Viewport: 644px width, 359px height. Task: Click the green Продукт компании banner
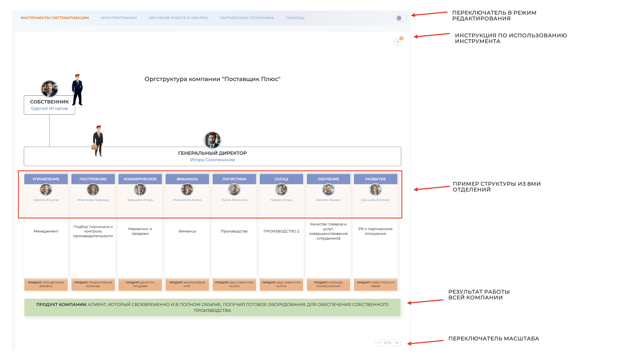coord(212,308)
